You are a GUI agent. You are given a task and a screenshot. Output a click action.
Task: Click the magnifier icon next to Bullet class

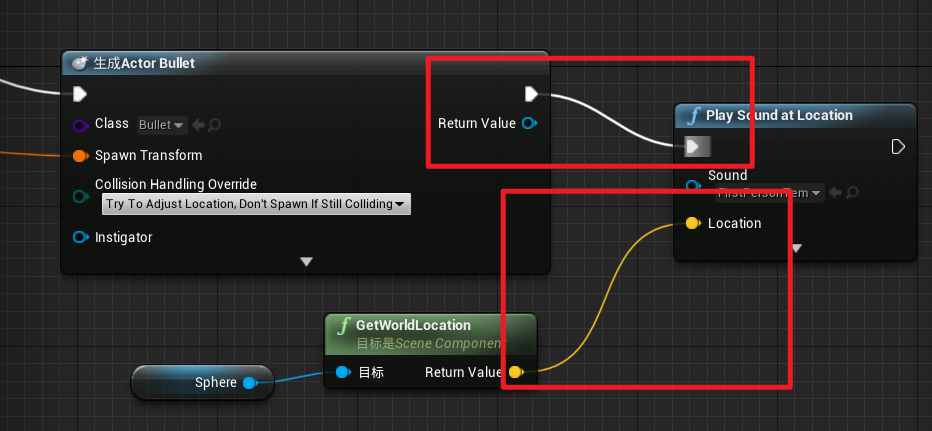[215, 125]
